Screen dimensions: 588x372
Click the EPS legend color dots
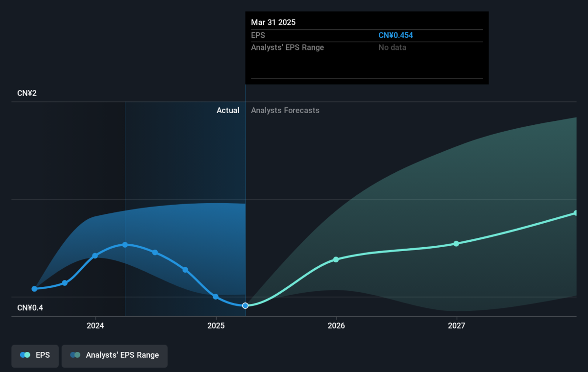tap(25, 355)
